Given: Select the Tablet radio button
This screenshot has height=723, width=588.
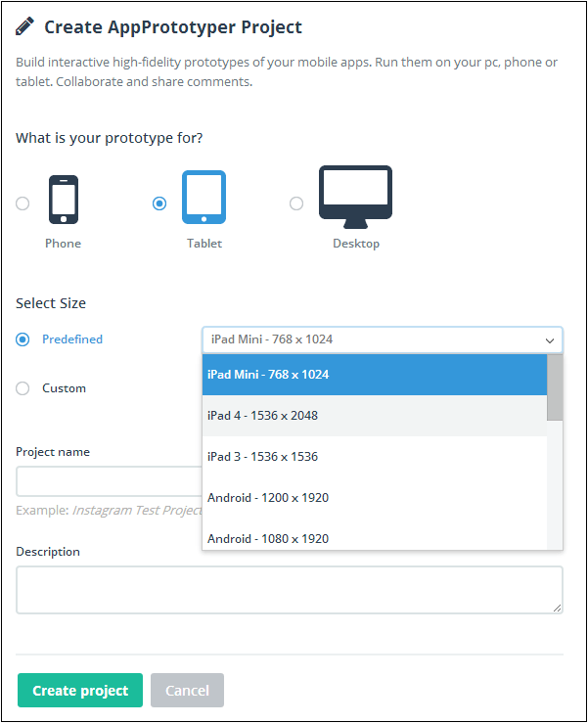Looking at the screenshot, I should pyautogui.click(x=159, y=203).
